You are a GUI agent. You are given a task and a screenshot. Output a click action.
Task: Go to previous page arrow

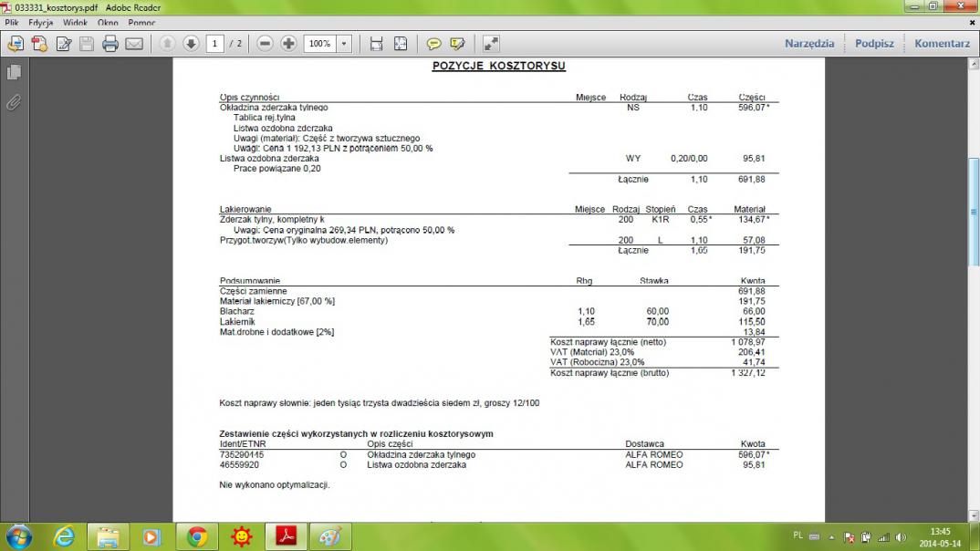click(167, 44)
